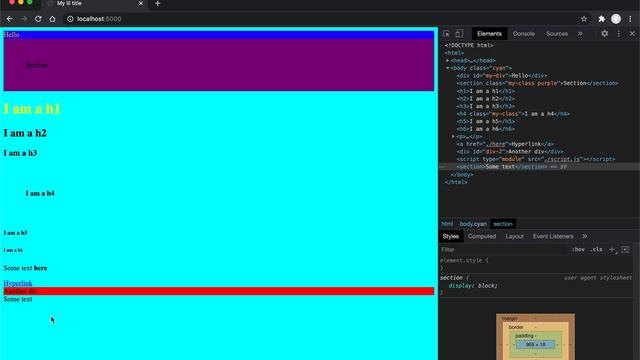Switch to the Sources tab
The height and width of the screenshot is (360, 640).
(x=557, y=34)
